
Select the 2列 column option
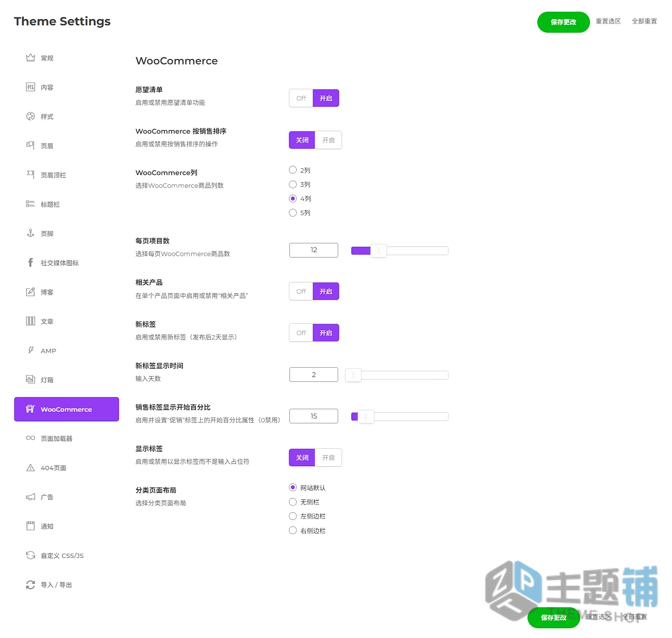pos(293,170)
